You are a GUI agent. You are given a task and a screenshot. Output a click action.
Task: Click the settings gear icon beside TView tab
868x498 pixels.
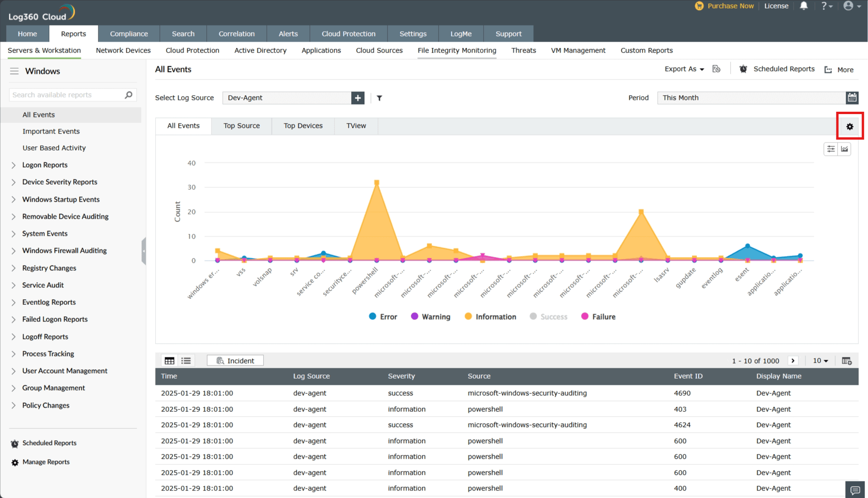coord(850,126)
